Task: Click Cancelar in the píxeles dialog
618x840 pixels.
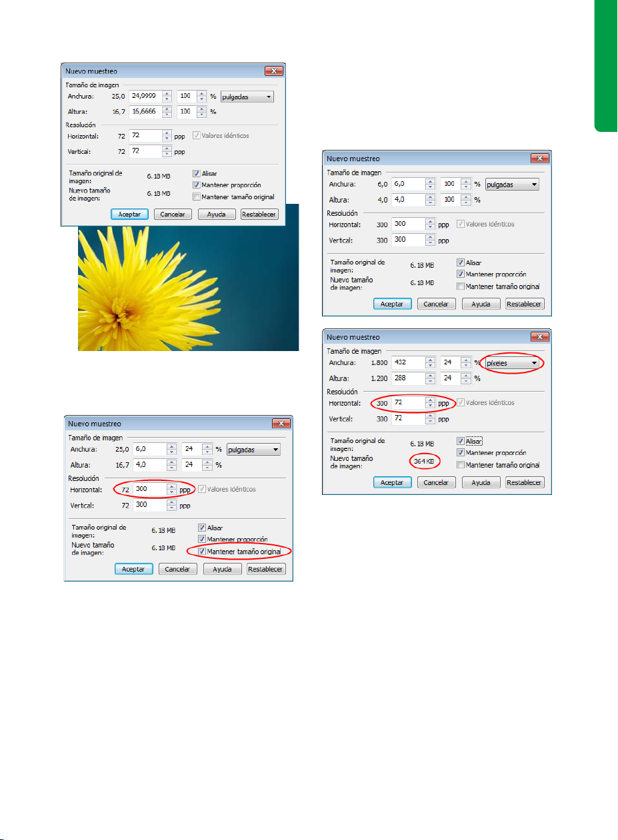Action: (x=436, y=482)
